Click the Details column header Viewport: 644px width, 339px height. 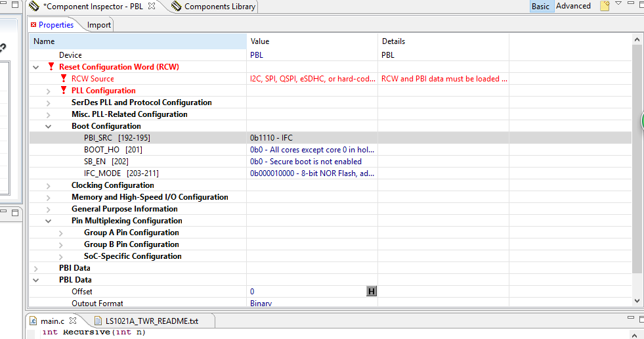click(x=444, y=41)
